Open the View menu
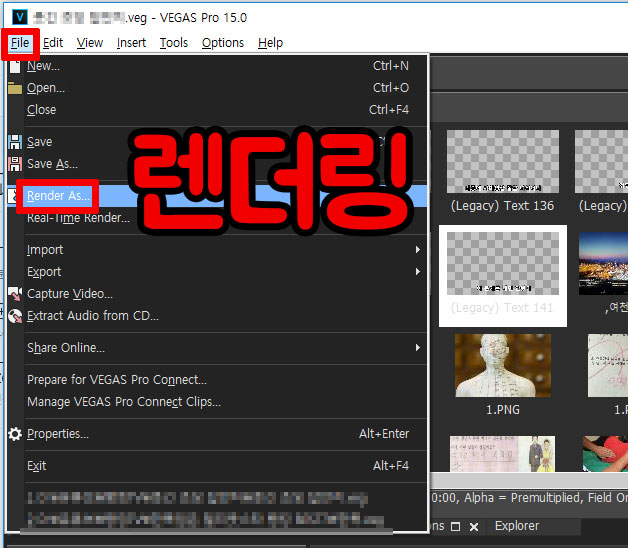Image resolution: width=628 pixels, height=548 pixels. [x=90, y=42]
